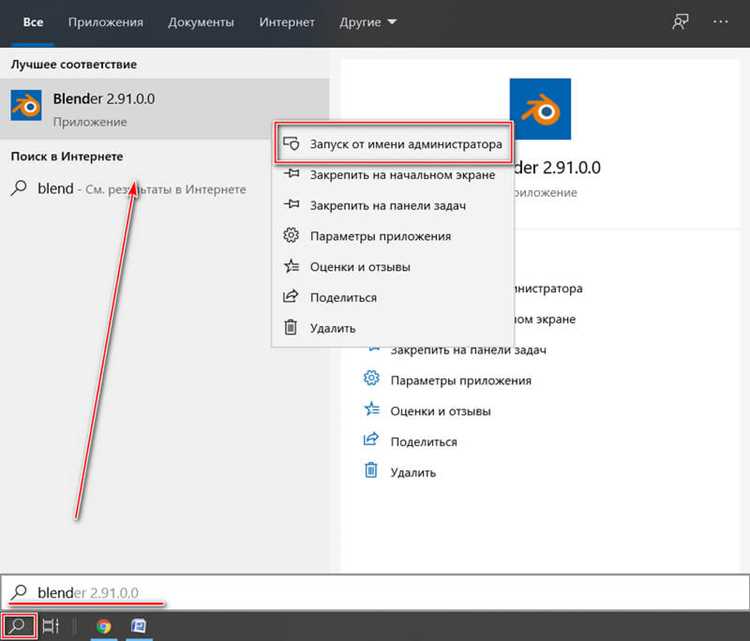Click the magnifier icon beside blend suggestion
Screen dimensions: 750x641
click(19, 188)
